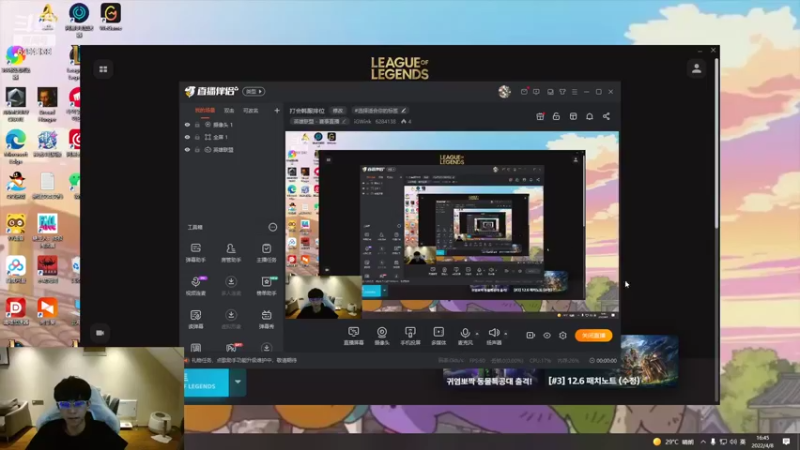Add 手机投屏 phone casting source

pyautogui.click(x=410, y=336)
